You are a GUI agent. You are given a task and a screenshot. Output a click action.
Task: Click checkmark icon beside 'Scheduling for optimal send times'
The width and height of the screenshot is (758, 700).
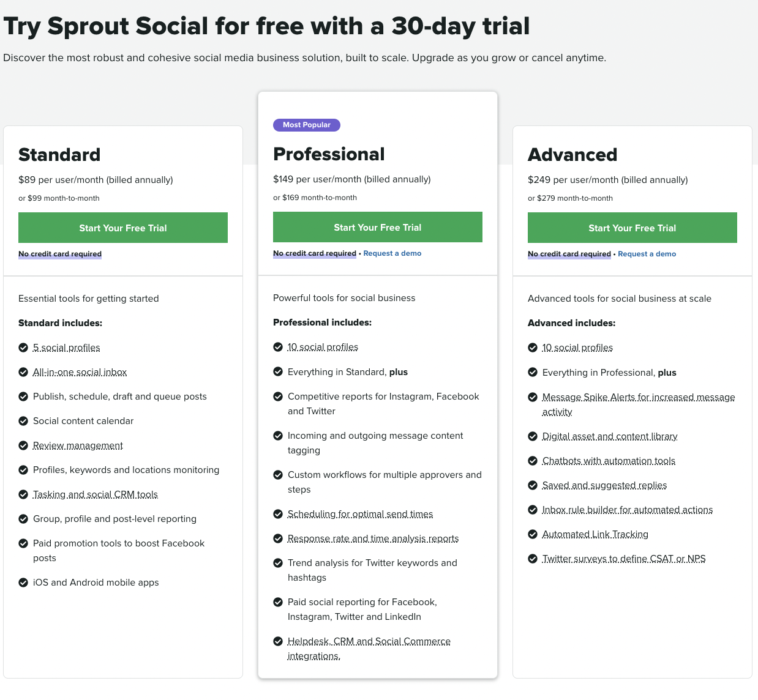click(x=278, y=514)
